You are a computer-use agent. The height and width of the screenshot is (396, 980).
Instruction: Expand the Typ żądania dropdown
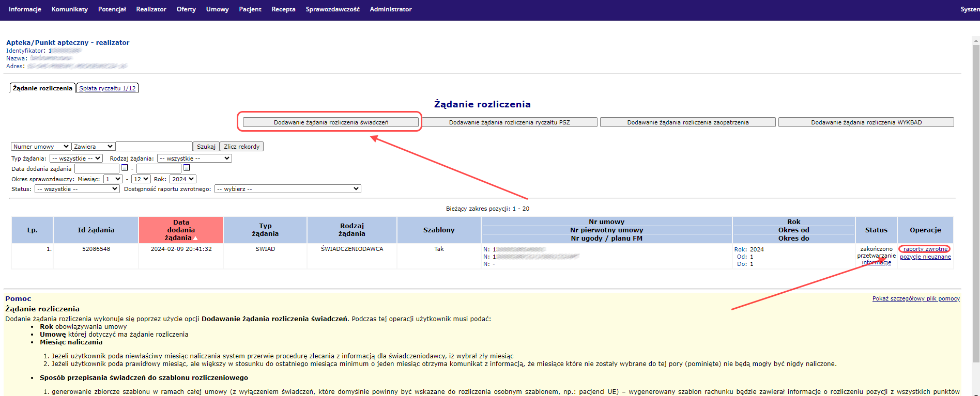(76, 159)
